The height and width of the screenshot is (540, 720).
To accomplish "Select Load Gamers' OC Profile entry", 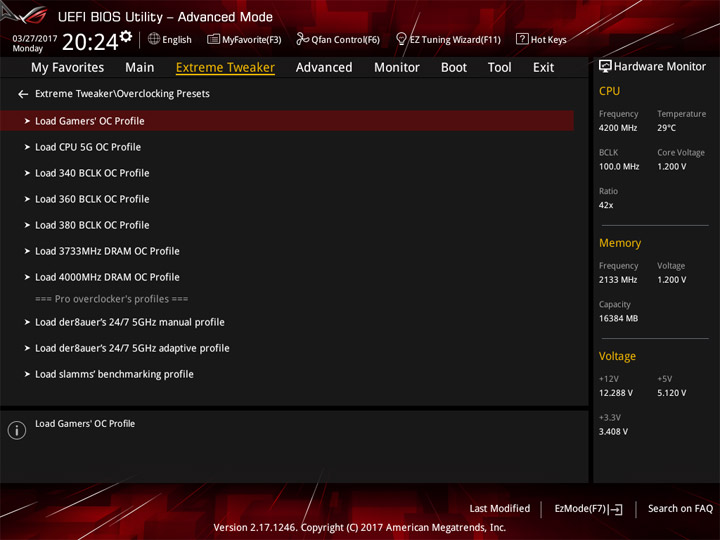I will pos(287,121).
